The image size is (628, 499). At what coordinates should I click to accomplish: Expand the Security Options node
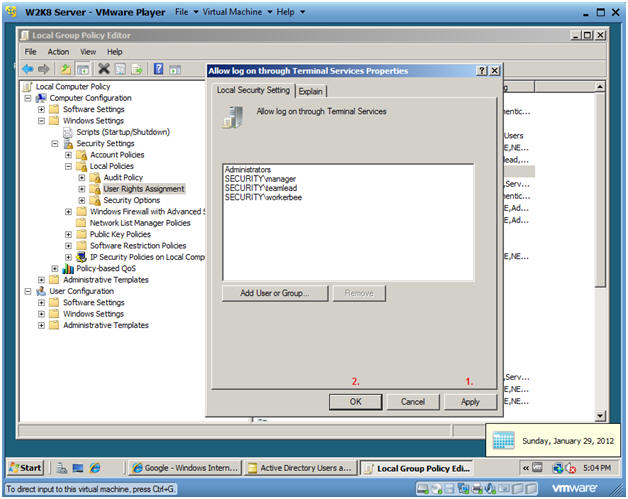82,200
